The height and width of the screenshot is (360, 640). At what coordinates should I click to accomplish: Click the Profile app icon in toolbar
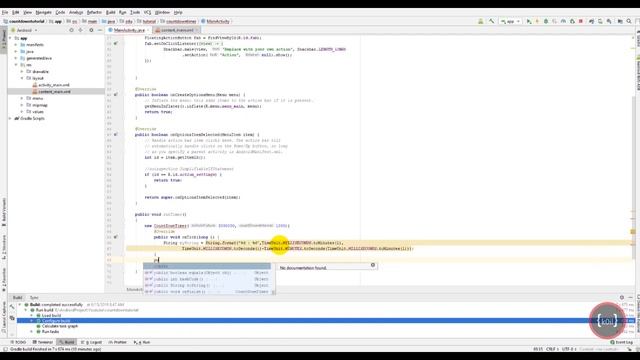click(x=563, y=21)
